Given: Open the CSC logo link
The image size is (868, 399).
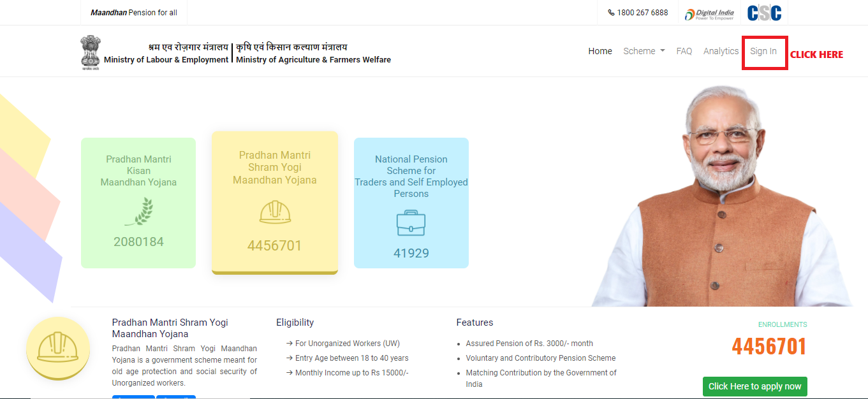Looking at the screenshot, I should tap(764, 13).
